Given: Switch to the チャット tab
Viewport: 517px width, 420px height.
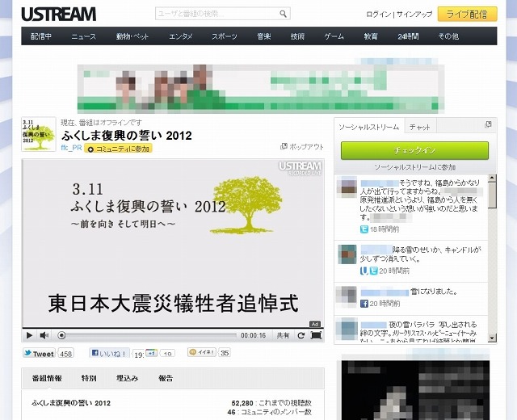Looking at the screenshot, I should [x=420, y=127].
